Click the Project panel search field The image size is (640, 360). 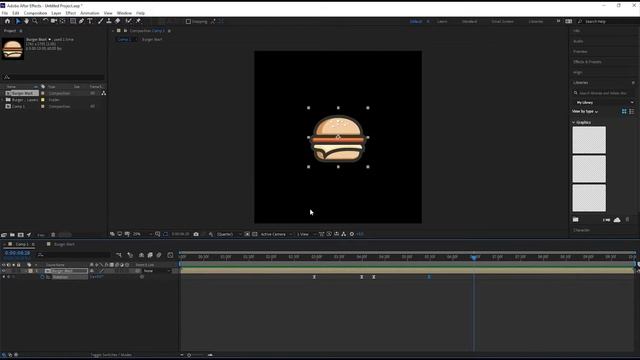53,77
